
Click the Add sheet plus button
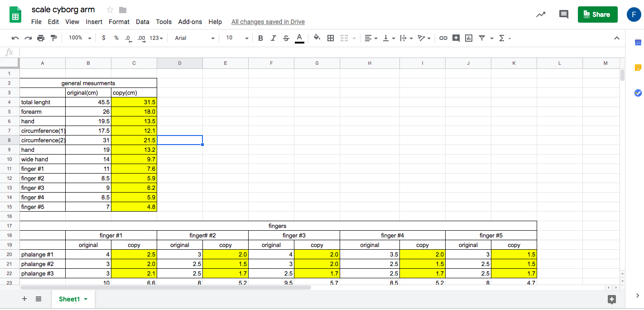point(24,299)
